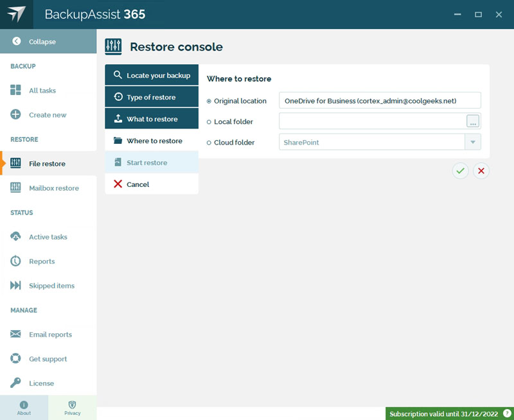
Task: Click the Skipped items fast-forward icon
Action: pyautogui.click(x=15, y=285)
